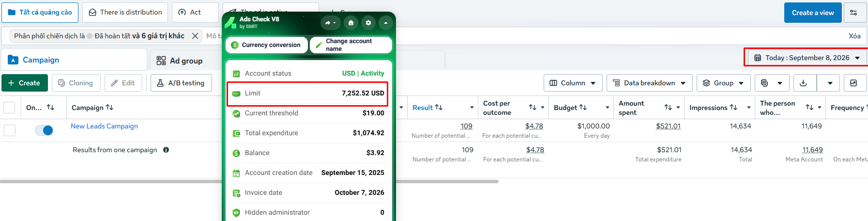Open the Cost per outcome column dropdown

[x=543, y=108]
